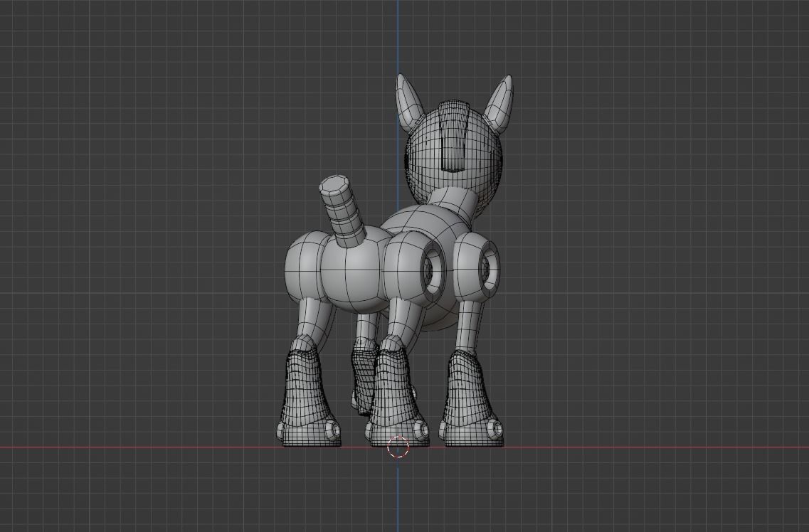The image size is (809, 532).
Task: Select the rightmost boot of the model
Action: click(x=470, y=400)
